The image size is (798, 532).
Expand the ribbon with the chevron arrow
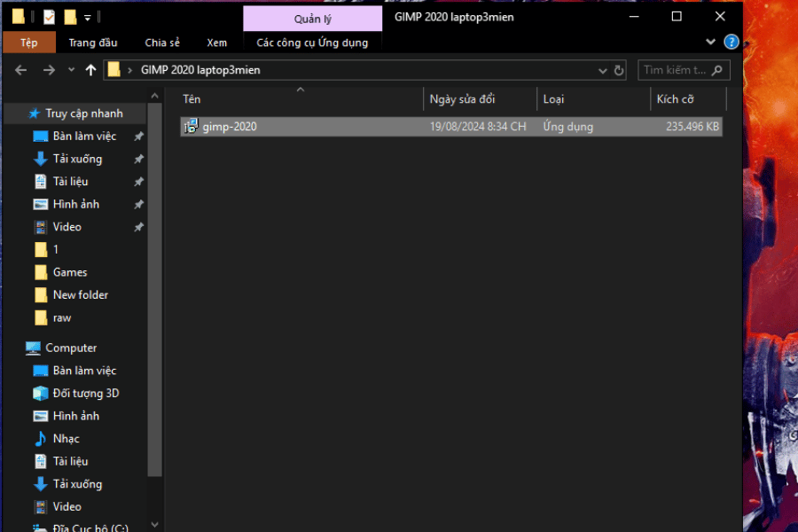coord(711,42)
